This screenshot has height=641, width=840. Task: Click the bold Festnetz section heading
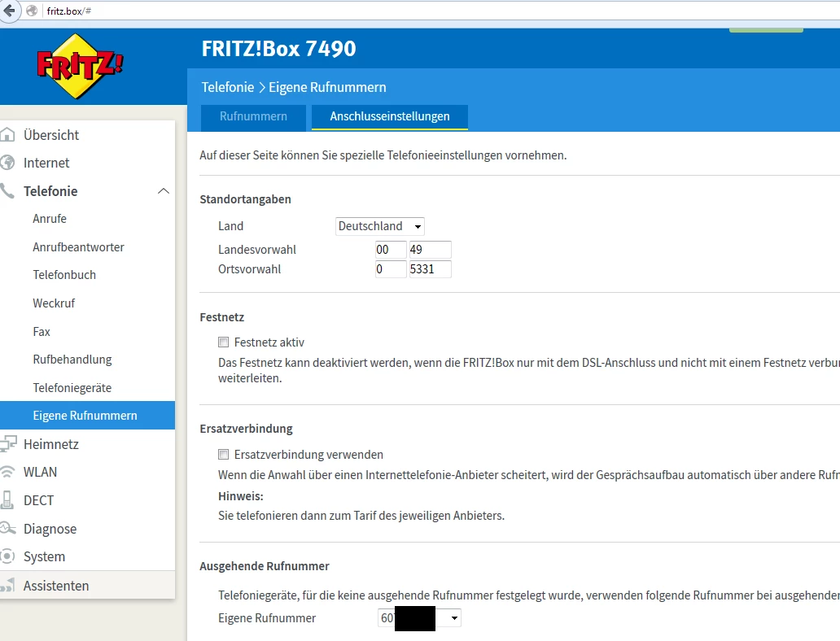pyautogui.click(x=221, y=317)
